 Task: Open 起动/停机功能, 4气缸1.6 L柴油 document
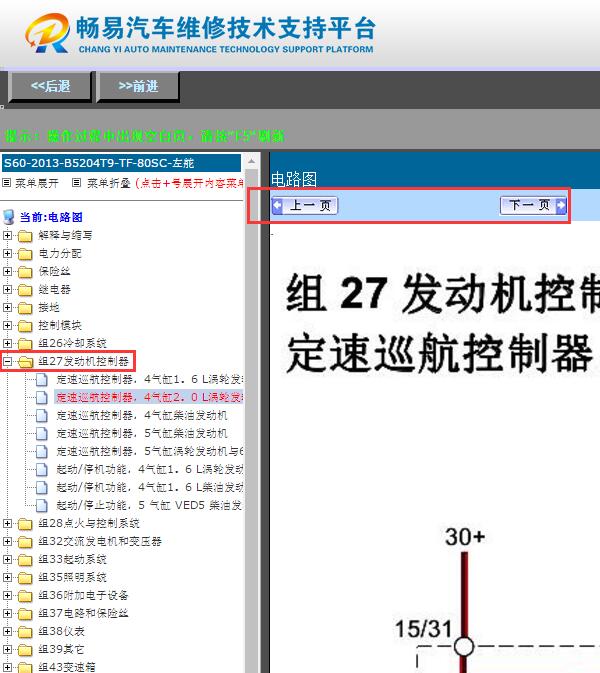pos(149,487)
